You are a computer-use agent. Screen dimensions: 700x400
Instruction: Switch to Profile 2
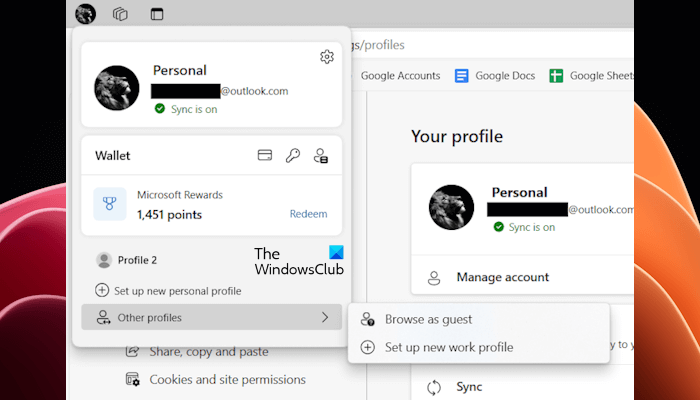tap(137, 260)
